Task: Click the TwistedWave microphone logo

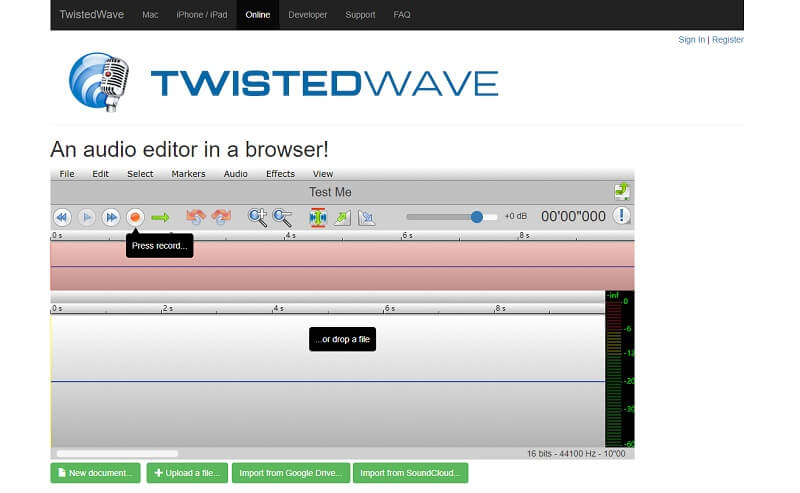Action: pos(99,82)
